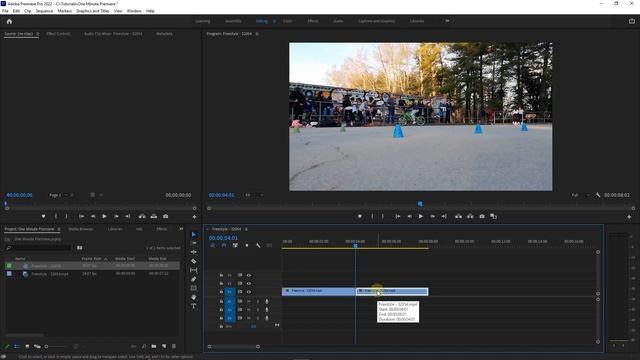Export a frame from the Program monitor

point(482,216)
